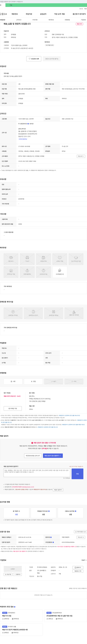
Task: Select the 주택자금 지원 welfare icon
Action: pos(11,272)
